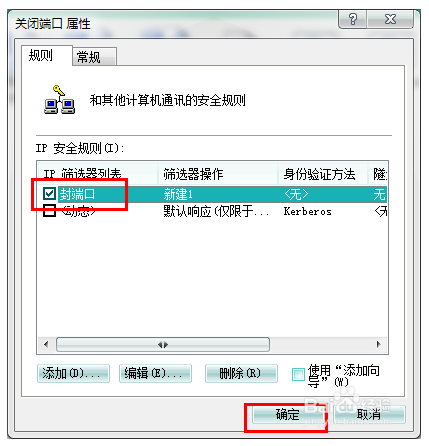Uncheck the 封端口 rule checkbox
The height and width of the screenshot is (446, 429).
pos(49,193)
